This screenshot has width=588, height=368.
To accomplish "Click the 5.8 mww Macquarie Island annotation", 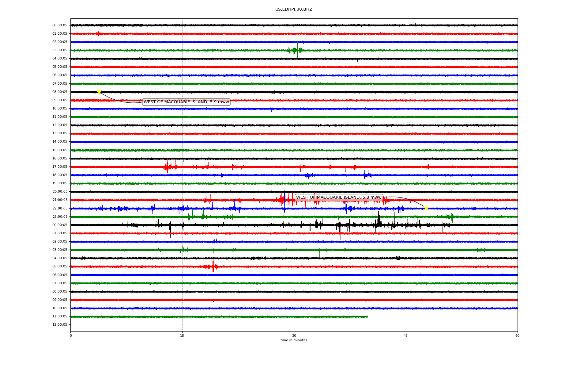I will [x=339, y=197].
